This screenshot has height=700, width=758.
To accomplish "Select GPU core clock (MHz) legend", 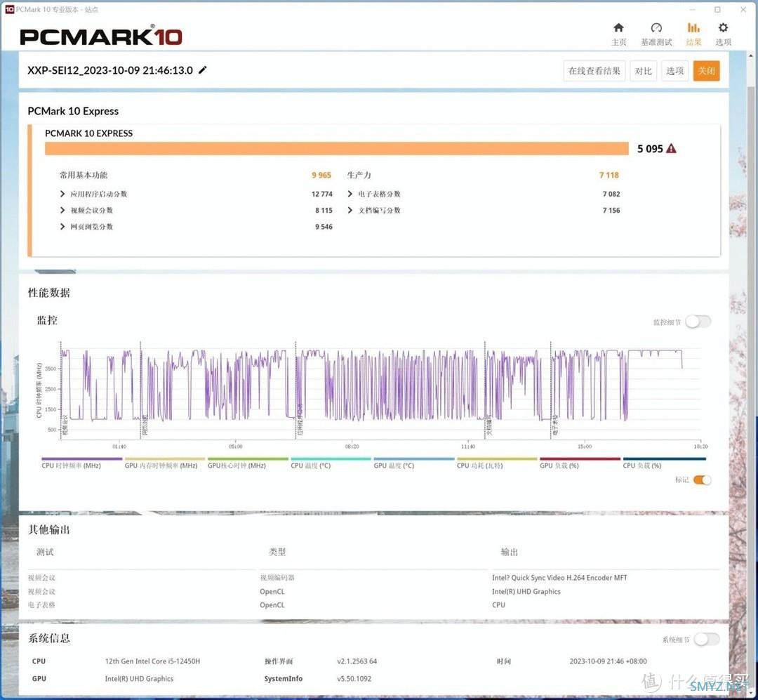I will pos(248,463).
